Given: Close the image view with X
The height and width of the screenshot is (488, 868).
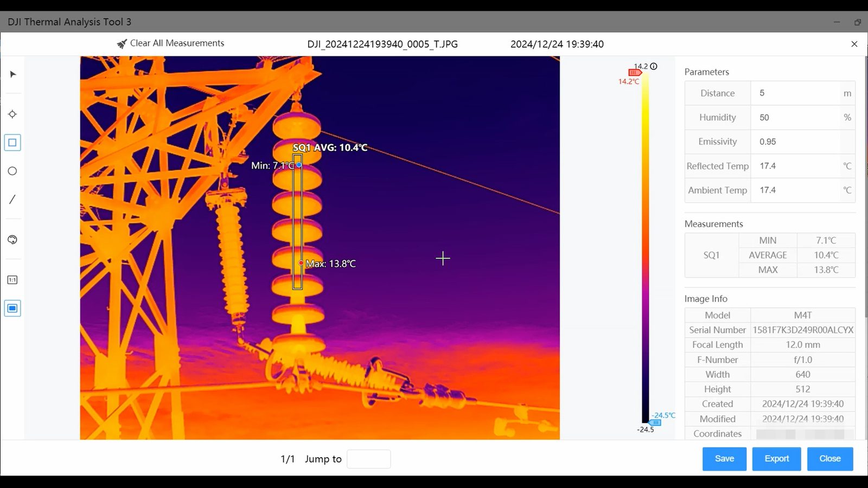Looking at the screenshot, I should click(x=854, y=44).
